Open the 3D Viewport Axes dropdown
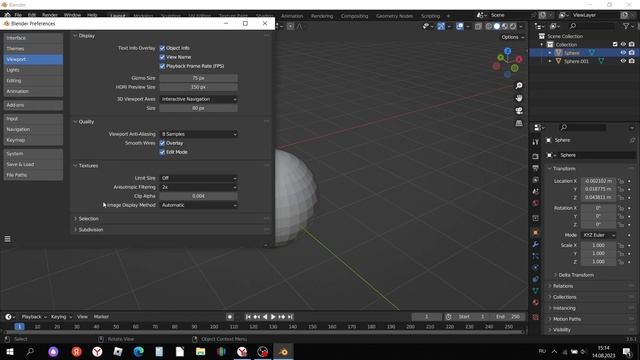The image size is (640, 360). [198, 99]
